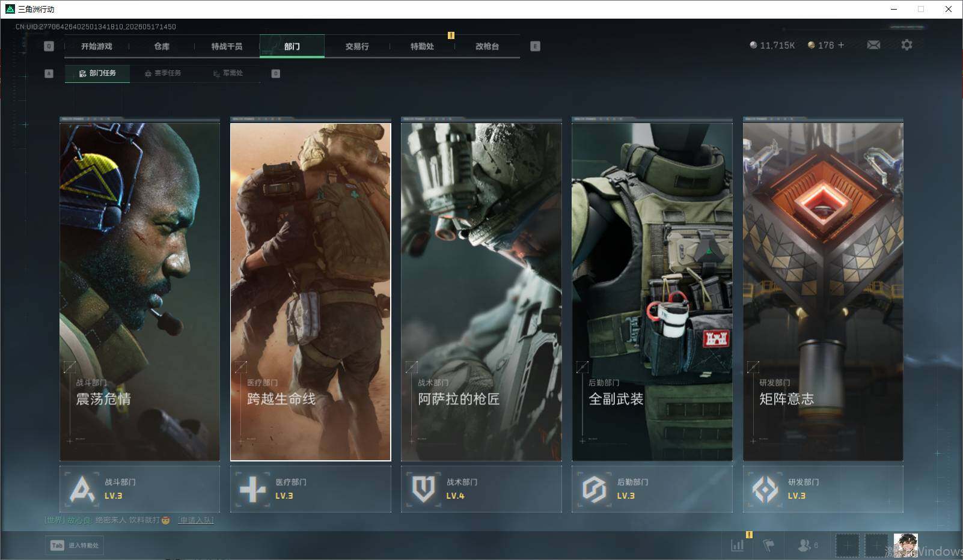Click the 战斗部门 emblem icon
Image resolution: width=963 pixels, height=560 pixels.
[x=82, y=489]
